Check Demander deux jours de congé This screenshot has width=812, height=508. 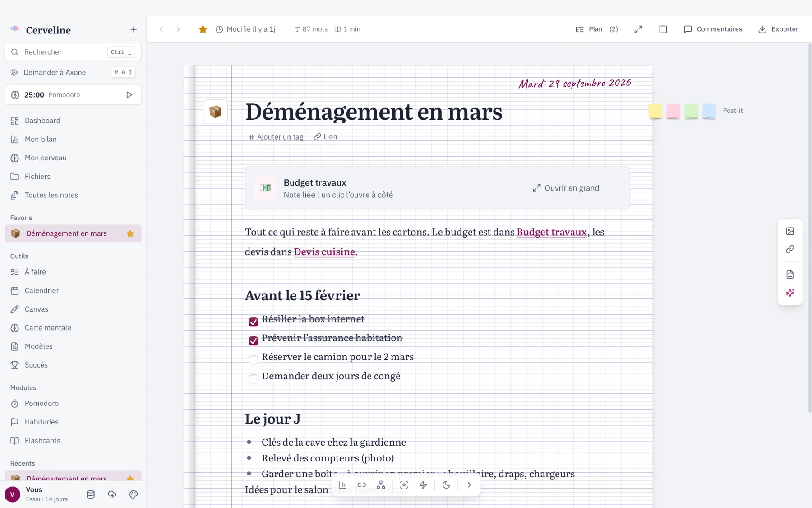tap(254, 379)
